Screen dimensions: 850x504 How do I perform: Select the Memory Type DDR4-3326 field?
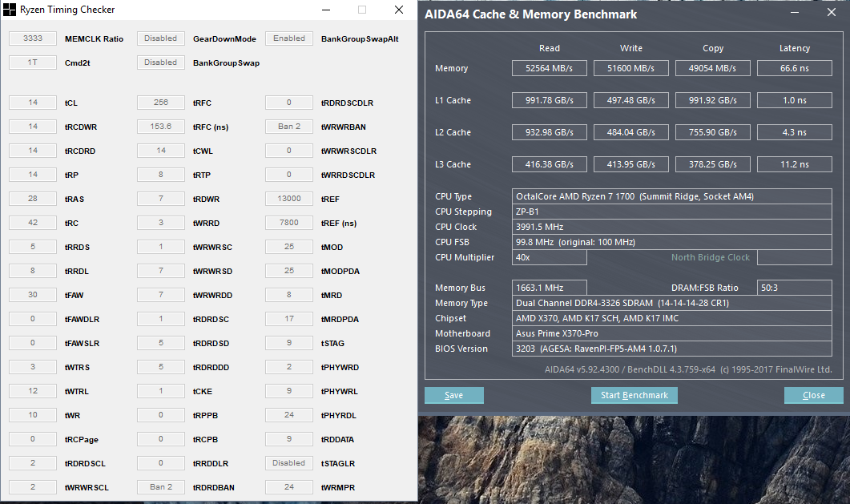(x=672, y=303)
